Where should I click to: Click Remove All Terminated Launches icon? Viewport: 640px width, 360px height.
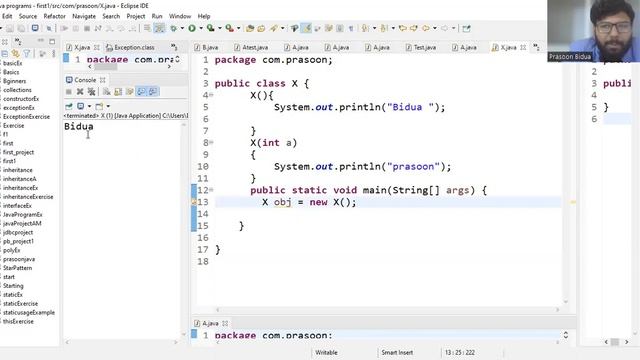click(91, 92)
